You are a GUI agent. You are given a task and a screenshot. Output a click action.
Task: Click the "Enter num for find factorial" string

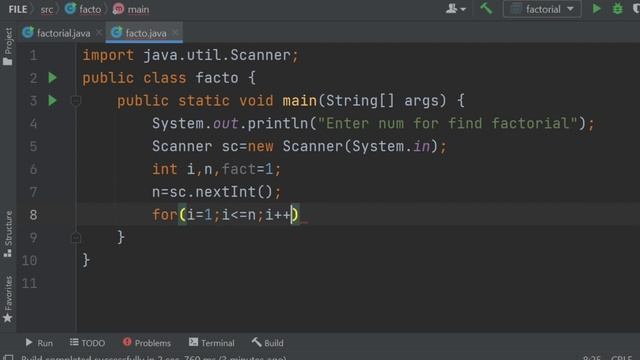coord(448,123)
